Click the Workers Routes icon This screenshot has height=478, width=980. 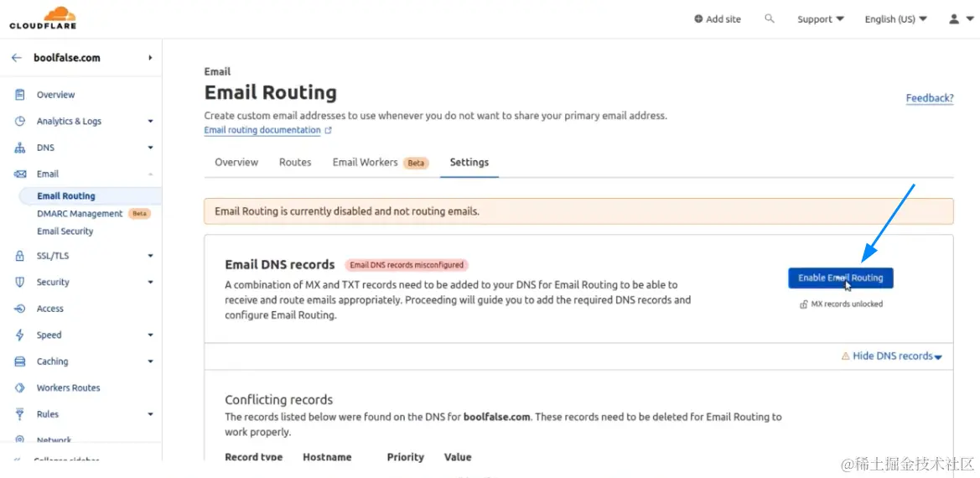(20, 388)
